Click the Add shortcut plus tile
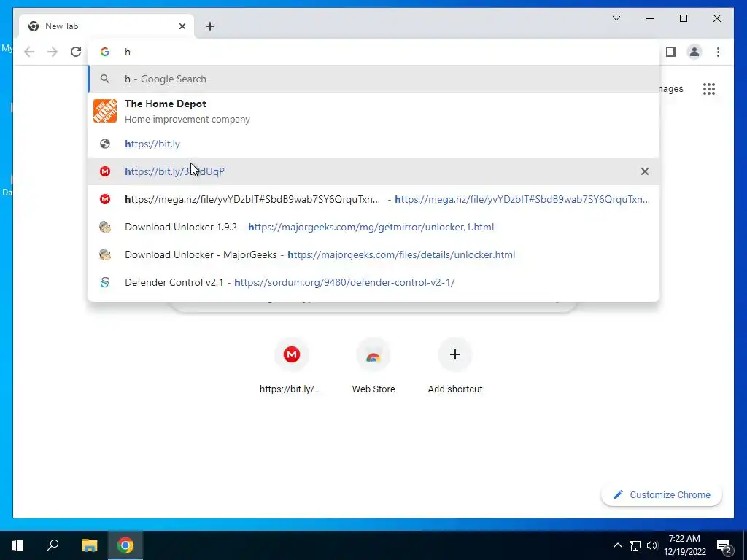Screen dimensions: 747x560 (x=455, y=366)
